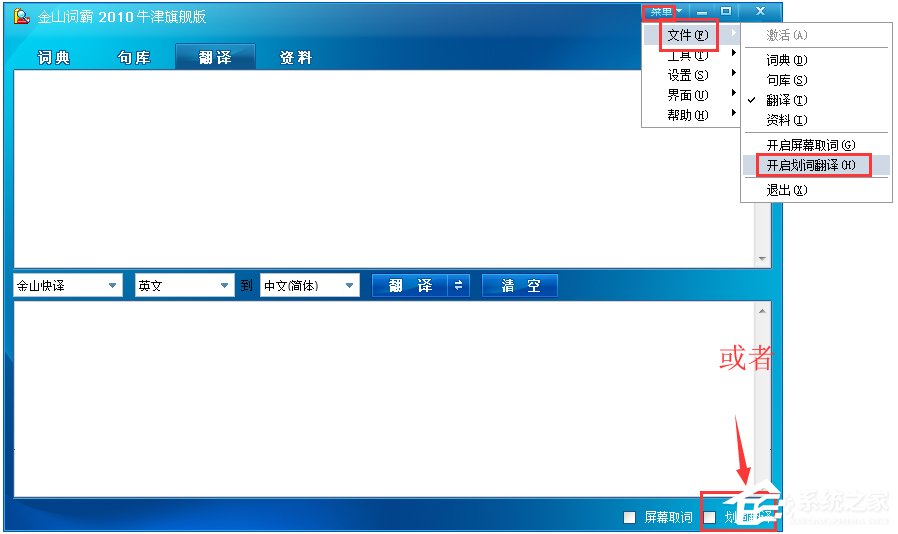
Task: Click the upper text area scroll down arrow
Action: coord(762,259)
